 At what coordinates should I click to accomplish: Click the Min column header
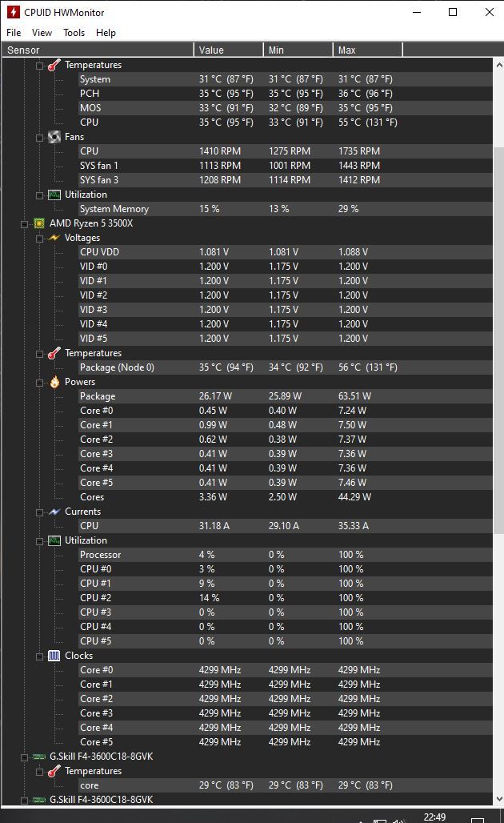tap(298, 50)
